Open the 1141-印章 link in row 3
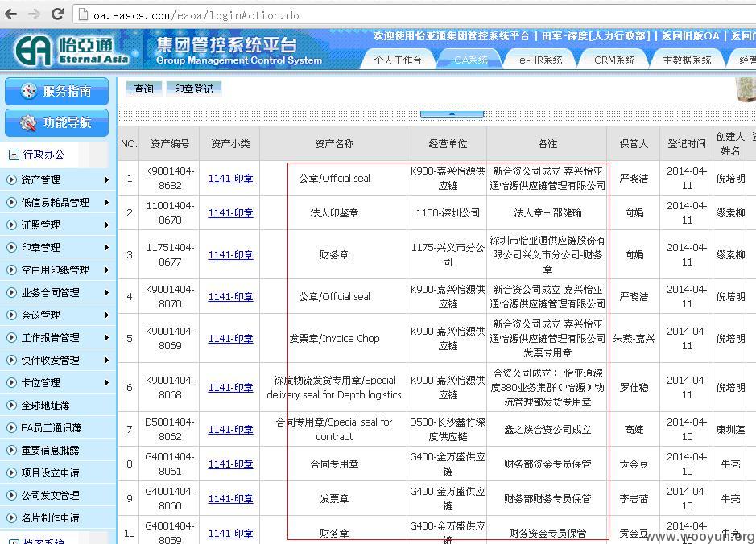The height and width of the screenshot is (544, 756). [230, 255]
